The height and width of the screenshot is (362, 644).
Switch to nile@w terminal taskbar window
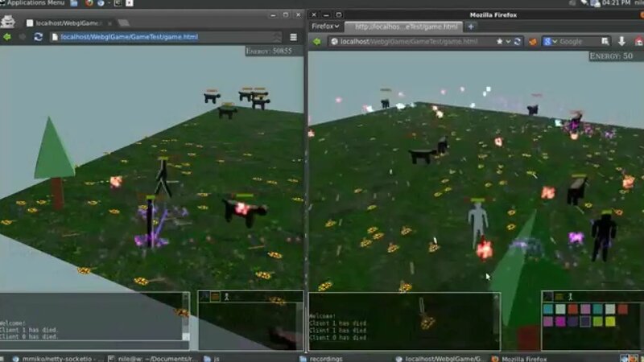[x=153, y=359]
